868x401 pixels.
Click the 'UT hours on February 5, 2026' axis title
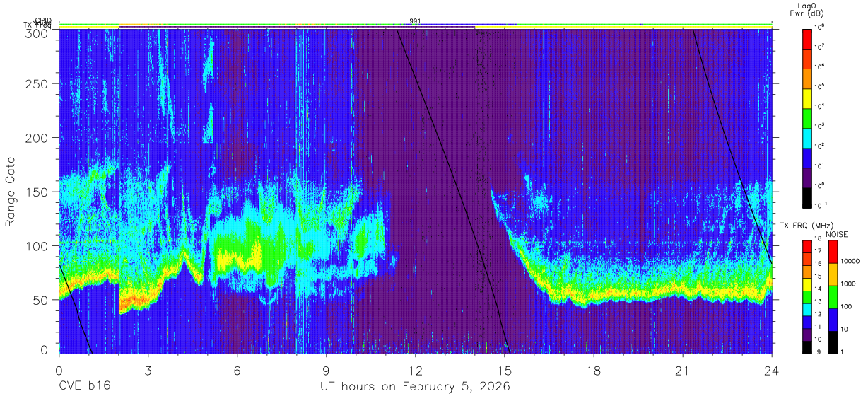[416, 386]
